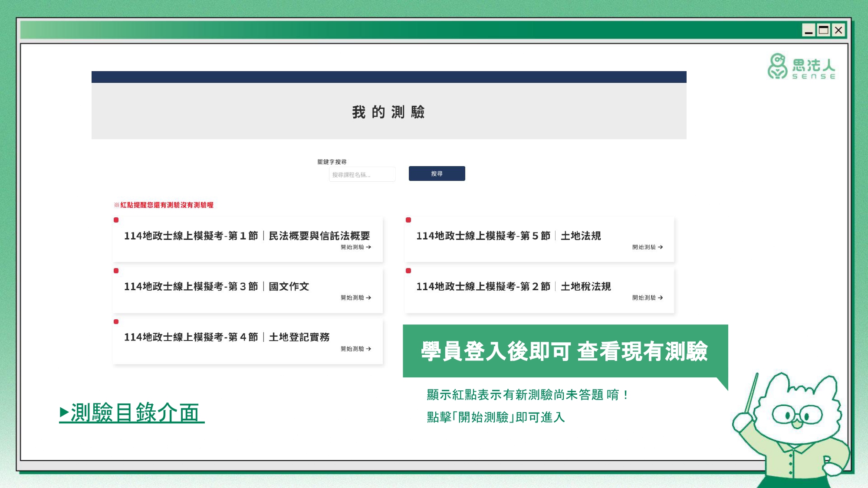Screen dimensions: 868x488
Task: Start 開始測驗 for 第3節 國文作文
Action: point(355,298)
